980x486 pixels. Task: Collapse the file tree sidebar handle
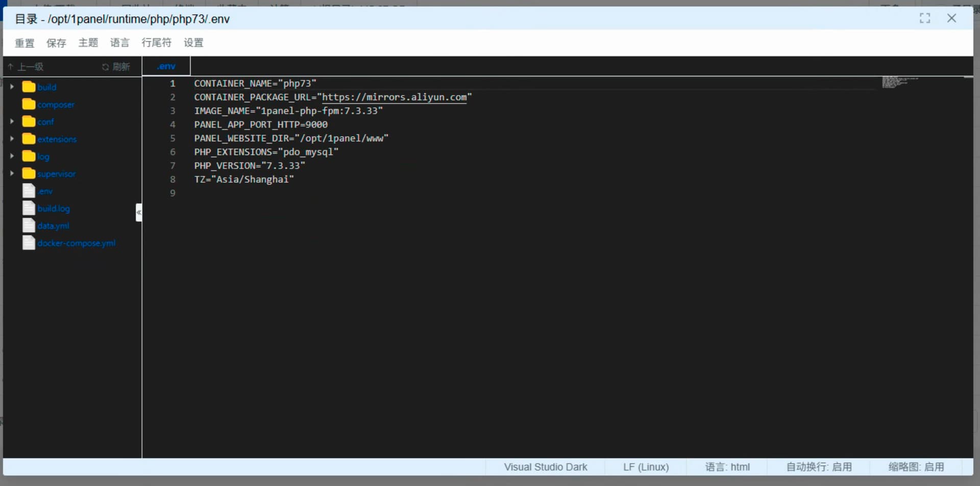[x=138, y=212]
